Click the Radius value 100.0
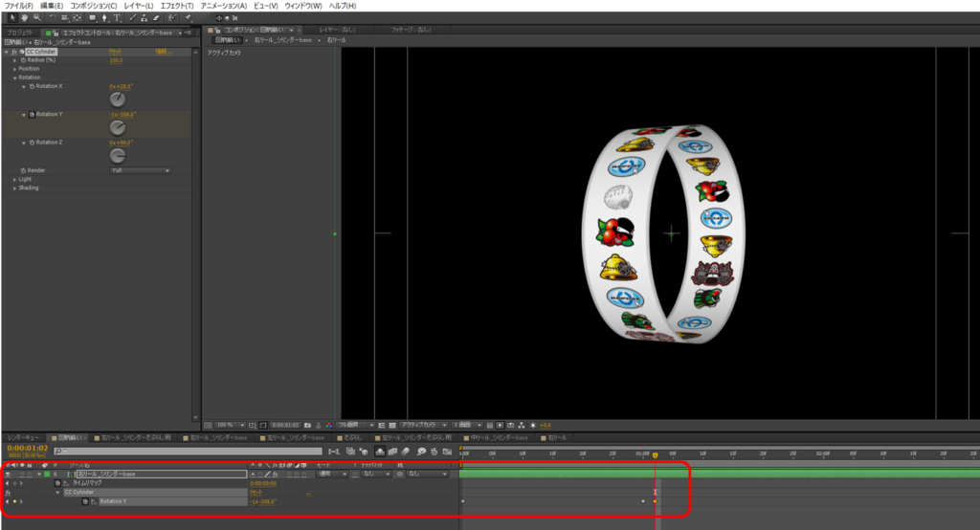Viewport: 980px width, 530px height. [x=116, y=60]
